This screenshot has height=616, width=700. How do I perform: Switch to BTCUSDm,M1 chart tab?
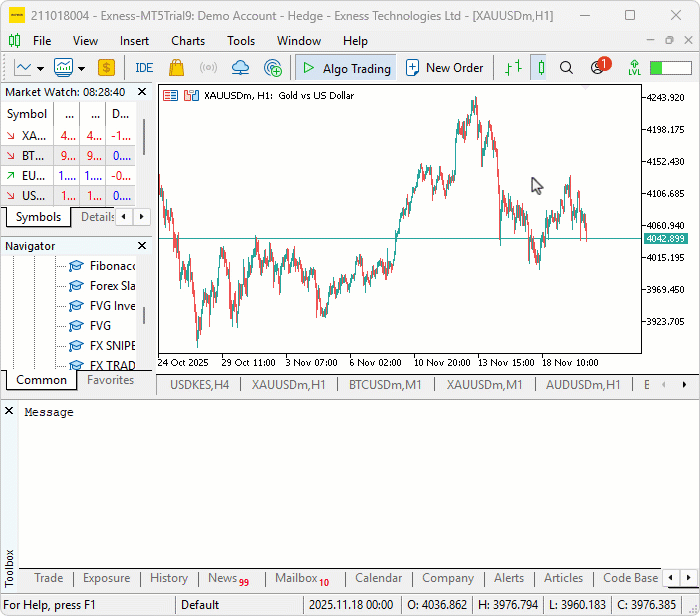point(385,385)
